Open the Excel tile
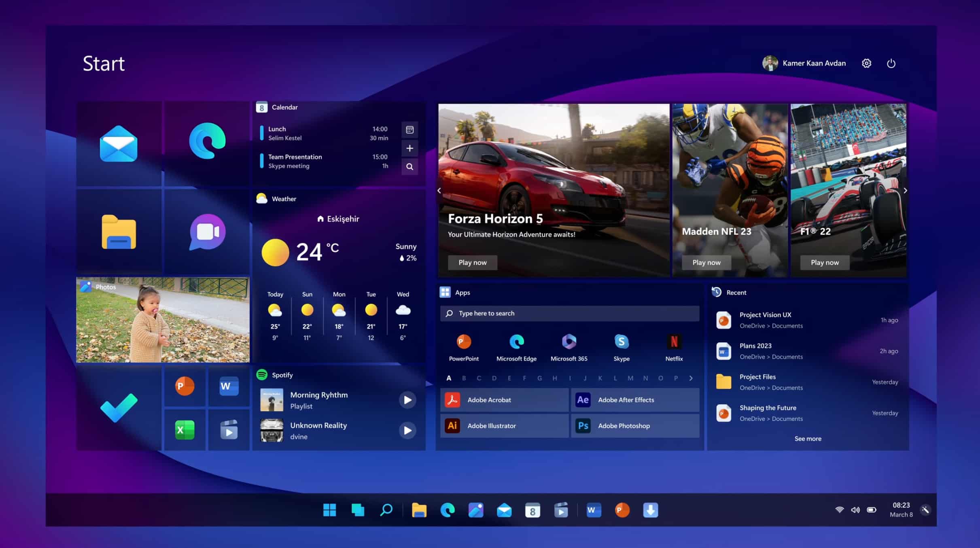Screen dimensions: 980x548 point(185,430)
